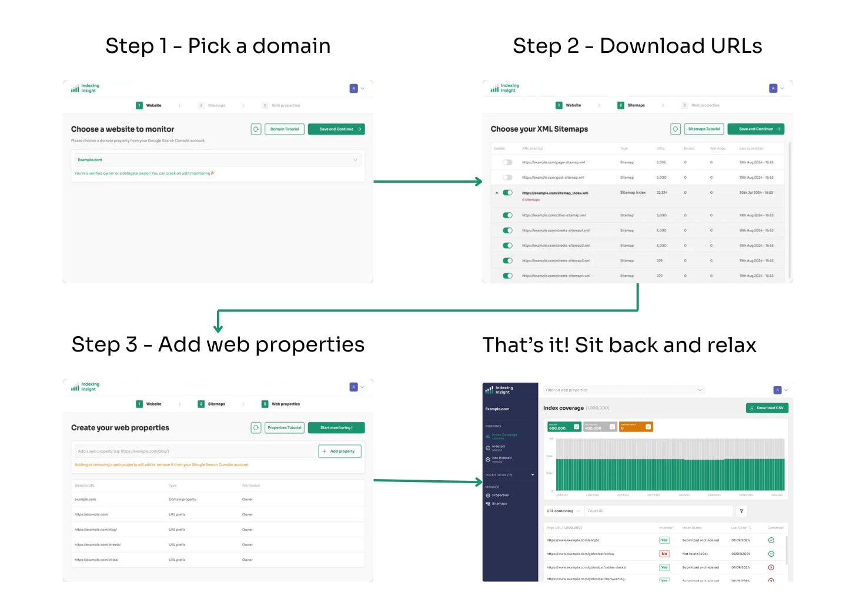The height and width of the screenshot is (616, 856).
Task: Disable the cities-sitemap.xml toggle
Action: coord(507,215)
